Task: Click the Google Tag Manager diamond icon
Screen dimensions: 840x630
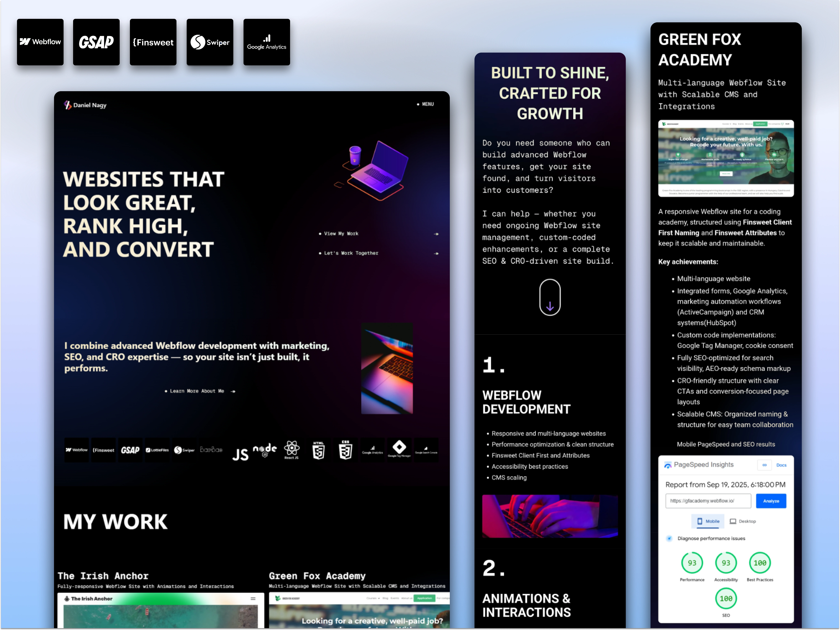Action: click(399, 447)
